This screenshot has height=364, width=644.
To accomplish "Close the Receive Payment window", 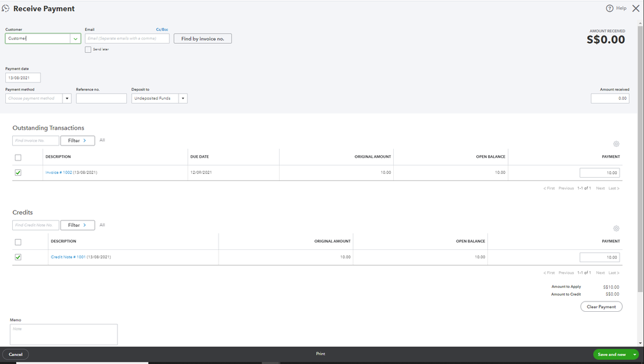I will tap(636, 8).
